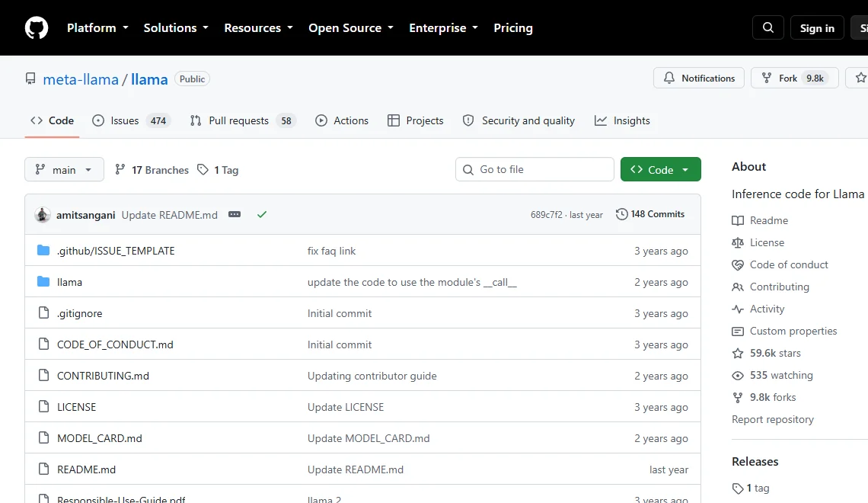The width and height of the screenshot is (868, 503).
Task: Switch to the Projects tab
Action: click(416, 120)
